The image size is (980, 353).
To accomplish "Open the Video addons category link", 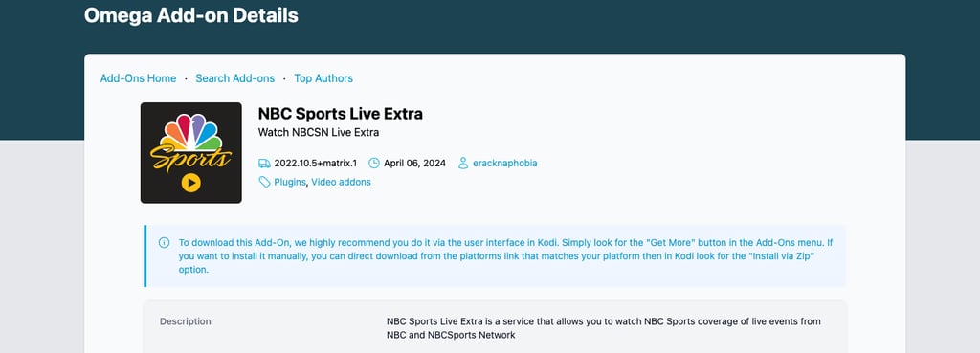I will [x=342, y=182].
